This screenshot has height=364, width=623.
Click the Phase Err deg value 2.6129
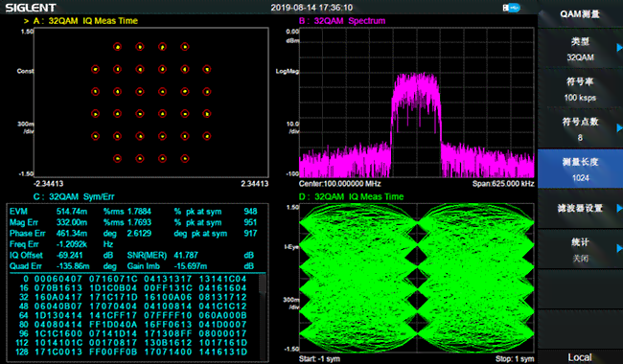pyautogui.click(x=139, y=234)
